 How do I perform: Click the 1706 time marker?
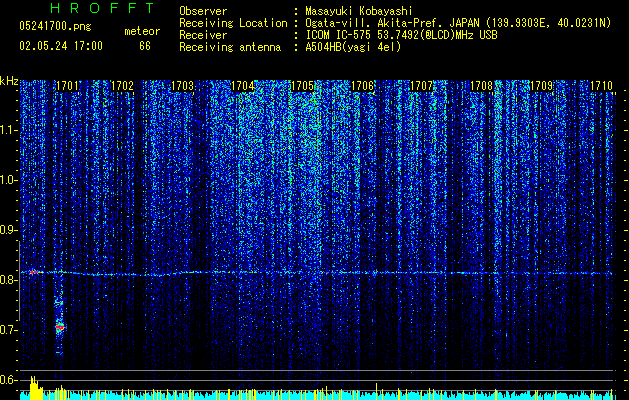[362, 86]
